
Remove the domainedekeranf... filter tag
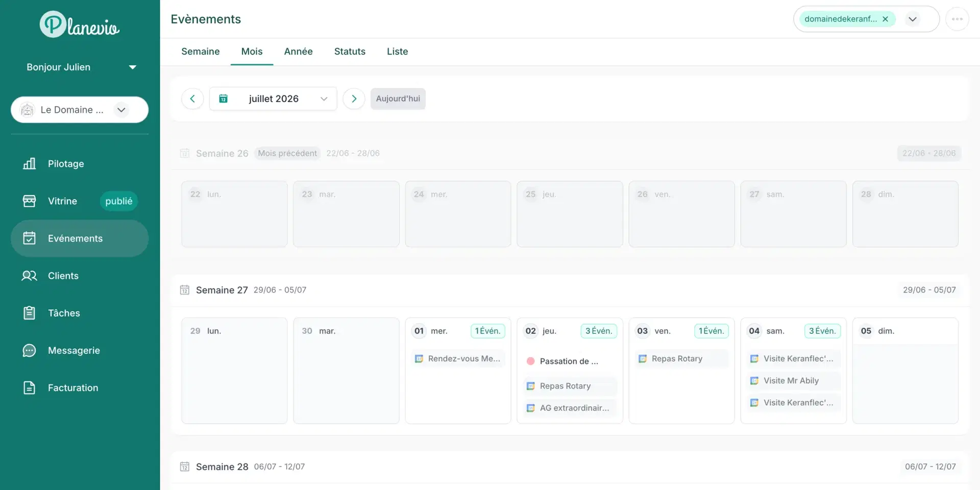click(x=885, y=19)
